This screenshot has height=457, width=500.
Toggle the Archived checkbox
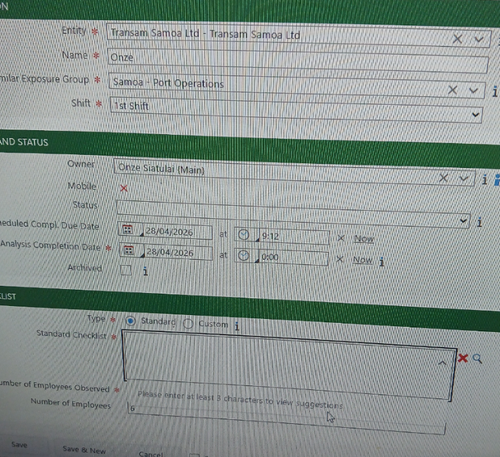pyautogui.click(x=126, y=270)
